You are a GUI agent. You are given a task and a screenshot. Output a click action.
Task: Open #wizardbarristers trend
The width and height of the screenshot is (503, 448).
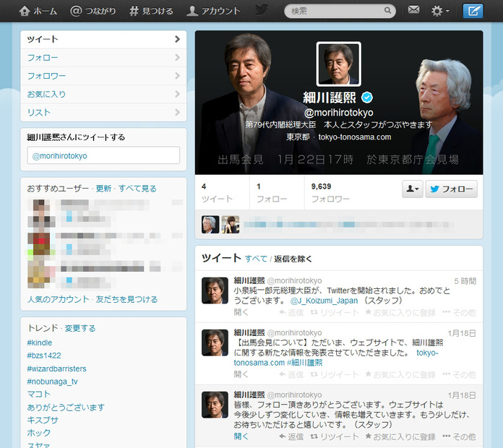[x=57, y=369]
